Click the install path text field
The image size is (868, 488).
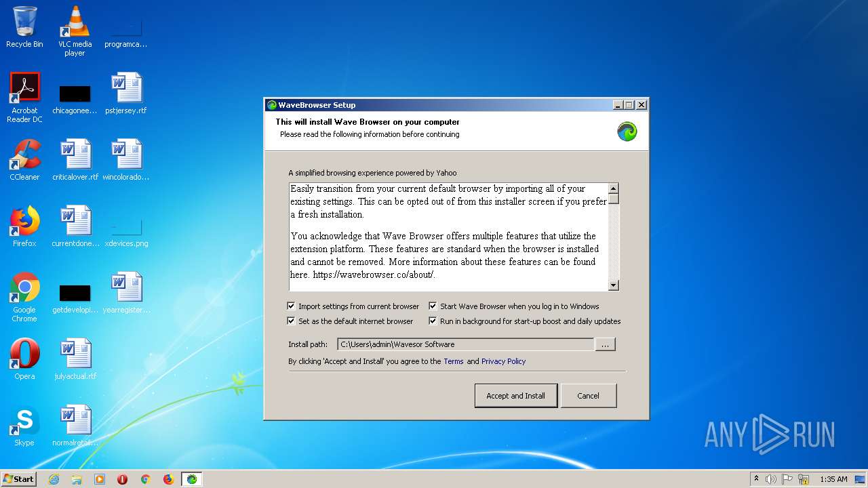click(466, 344)
